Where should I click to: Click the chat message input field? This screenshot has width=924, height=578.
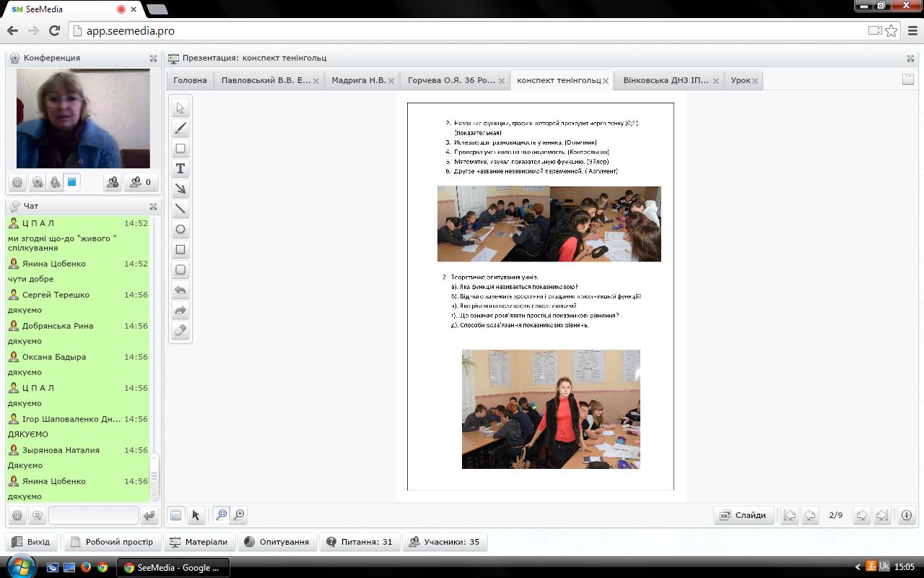point(92,515)
